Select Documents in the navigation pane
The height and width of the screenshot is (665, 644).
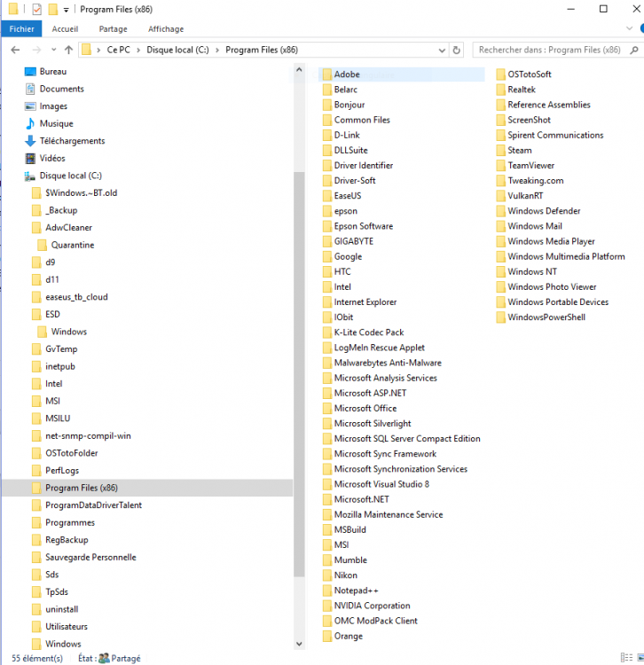pos(62,89)
